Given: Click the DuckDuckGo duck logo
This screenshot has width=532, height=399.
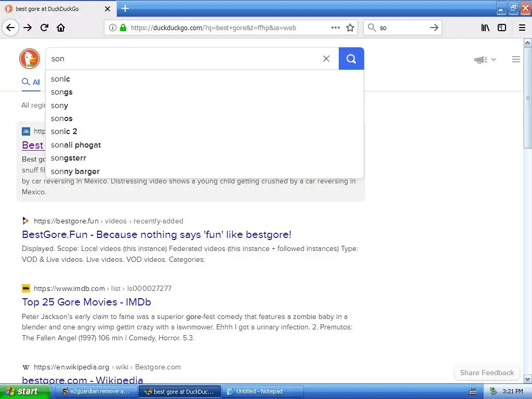Looking at the screenshot, I should click(x=30, y=59).
